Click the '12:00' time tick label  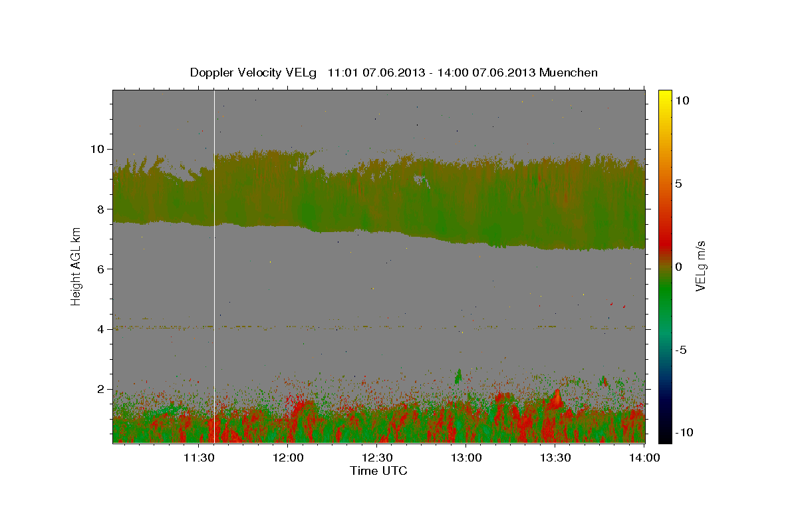tap(288, 458)
